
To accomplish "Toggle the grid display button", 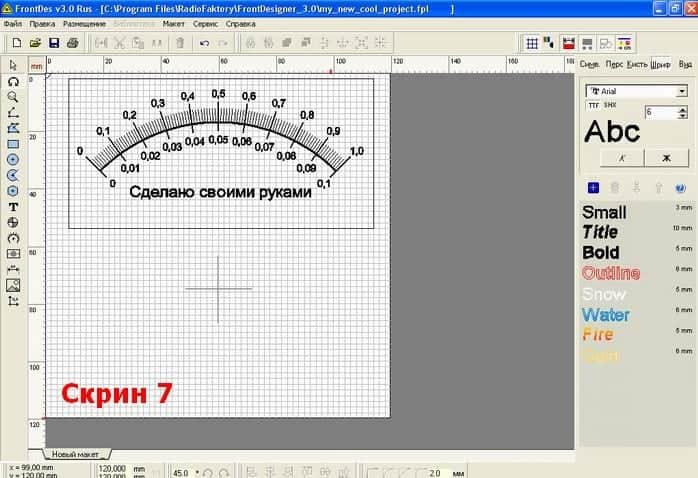I will pyautogui.click(x=532, y=43).
